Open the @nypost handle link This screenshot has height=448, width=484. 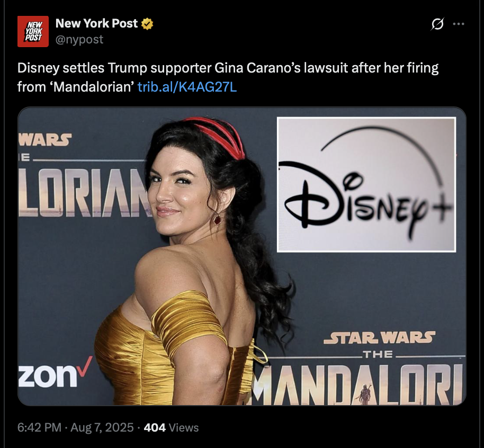coord(79,40)
